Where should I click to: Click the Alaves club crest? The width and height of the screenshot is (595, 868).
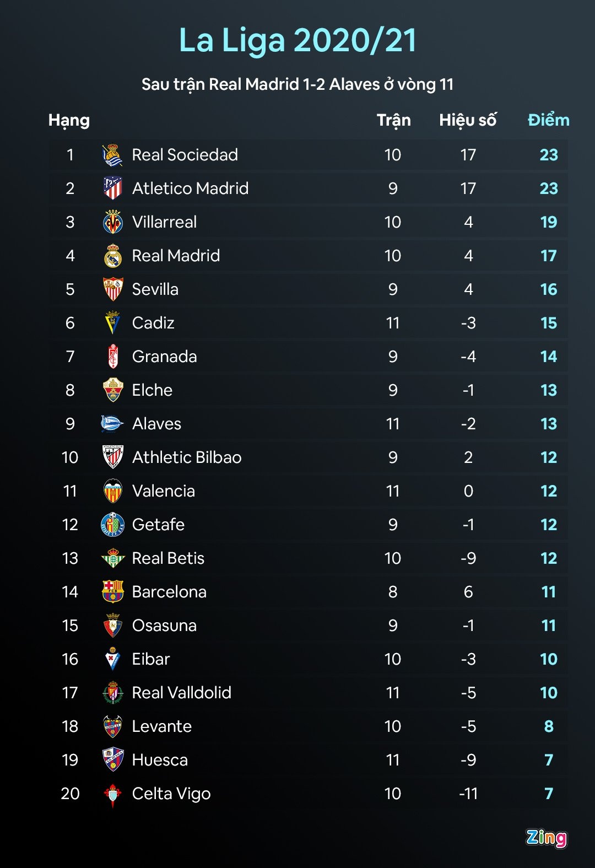click(112, 424)
